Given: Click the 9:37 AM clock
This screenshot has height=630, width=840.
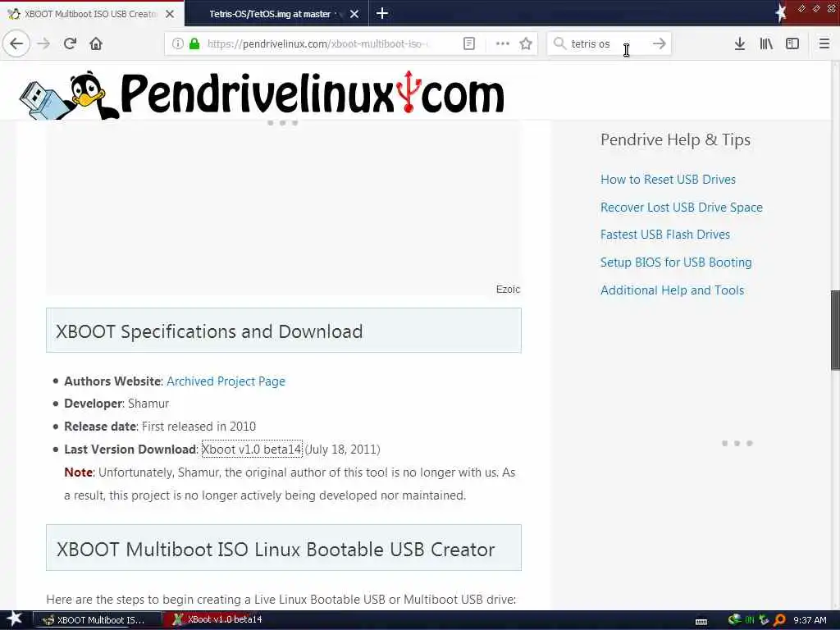Looking at the screenshot, I should 810,620.
